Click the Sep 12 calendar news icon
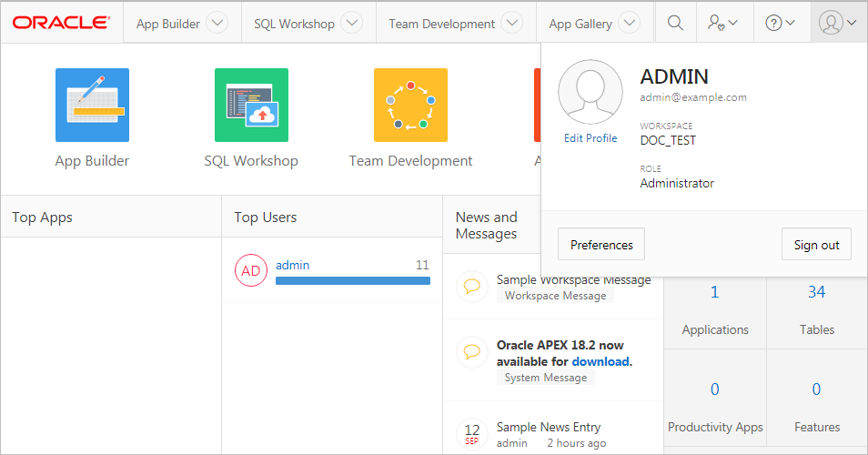Screen dimensions: 868x455 coord(472,431)
